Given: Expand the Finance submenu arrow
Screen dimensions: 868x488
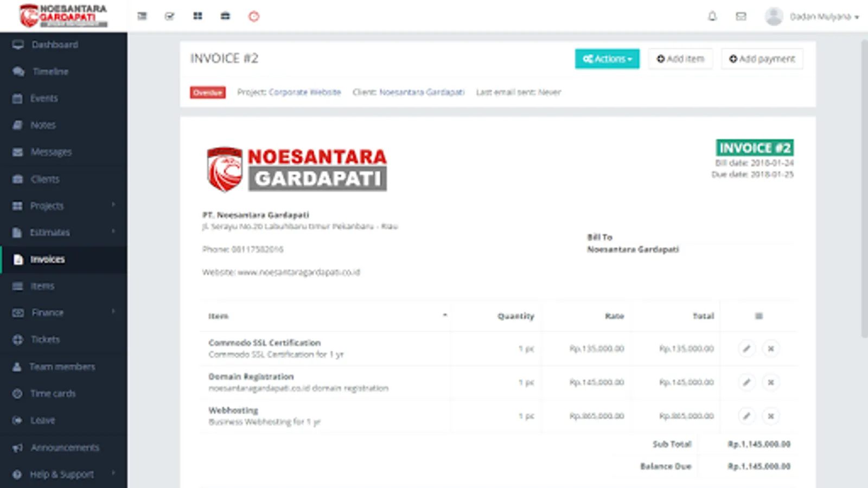Looking at the screenshot, I should pyautogui.click(x=113, y=312).
